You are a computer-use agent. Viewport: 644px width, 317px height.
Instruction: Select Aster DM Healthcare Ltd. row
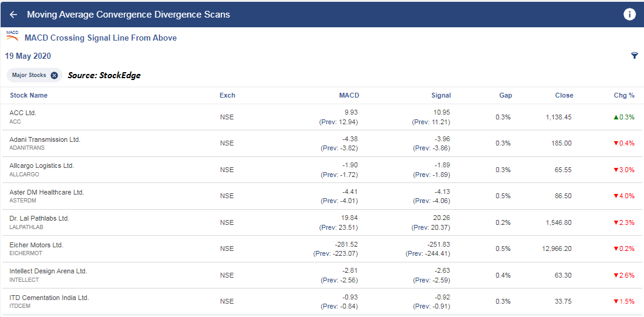click(x=322, y=196)
